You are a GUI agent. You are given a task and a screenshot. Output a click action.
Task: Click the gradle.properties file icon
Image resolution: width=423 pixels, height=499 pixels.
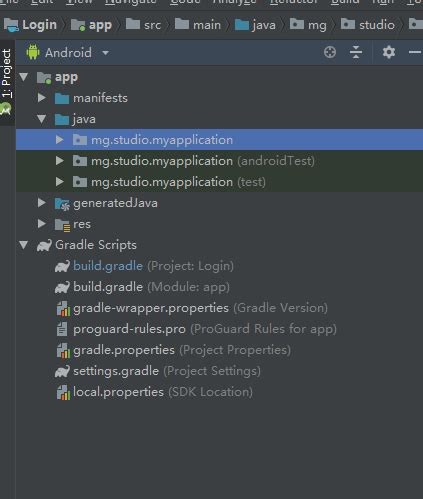(63, 350)
